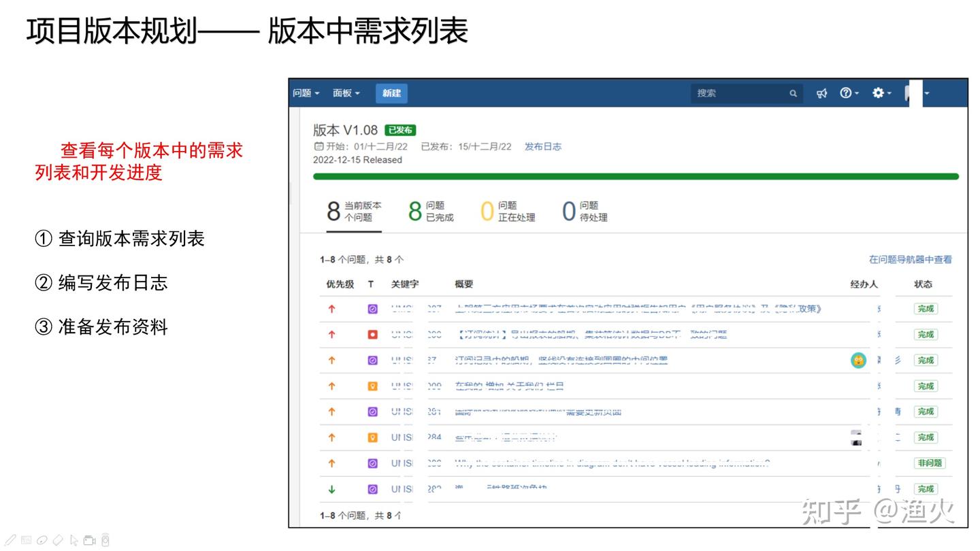The width and height of the screenshot is (980, 551).
Task: Click the magnifier icon in search box
Action: point(793,93)
